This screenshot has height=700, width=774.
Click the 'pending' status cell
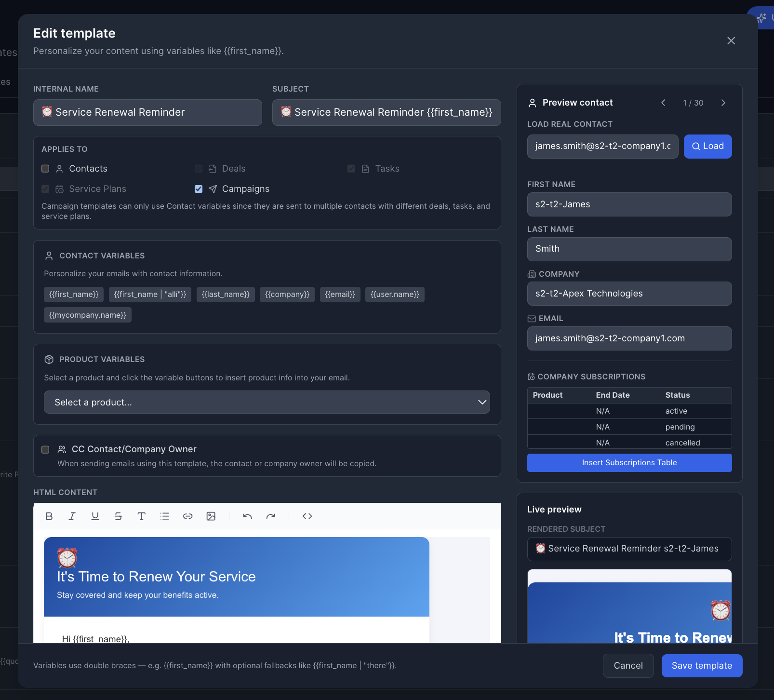click(x=680, y=427)
